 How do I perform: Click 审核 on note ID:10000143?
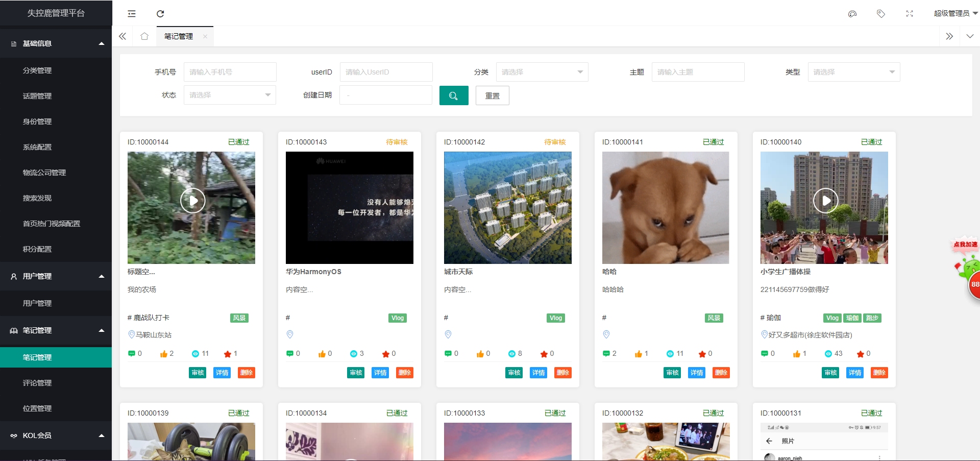(356, 373)
